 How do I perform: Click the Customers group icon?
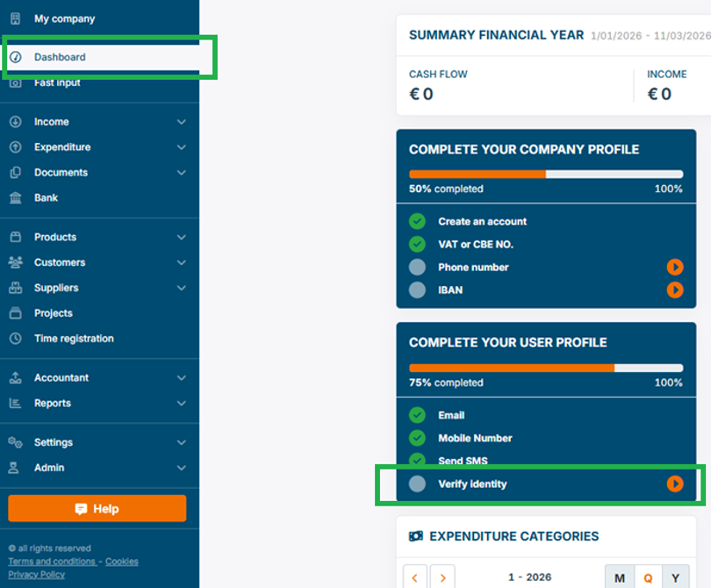tap(17, 262)
